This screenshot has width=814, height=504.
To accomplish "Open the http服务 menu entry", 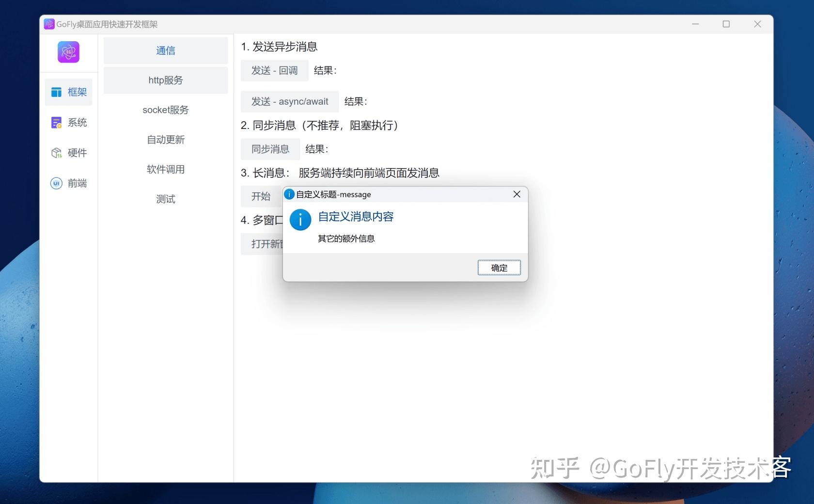I will [165, 80].
